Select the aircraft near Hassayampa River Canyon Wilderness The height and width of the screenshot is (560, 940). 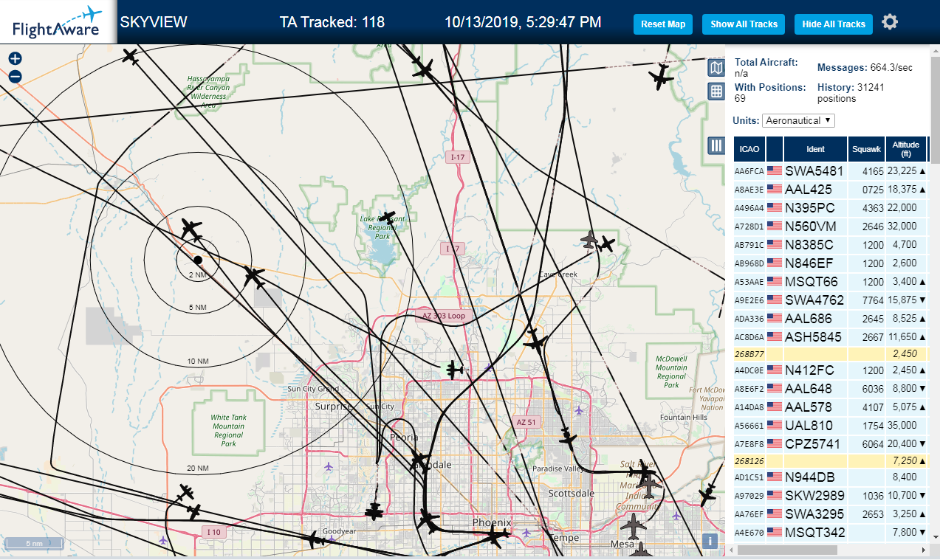(x=131, y=55)
